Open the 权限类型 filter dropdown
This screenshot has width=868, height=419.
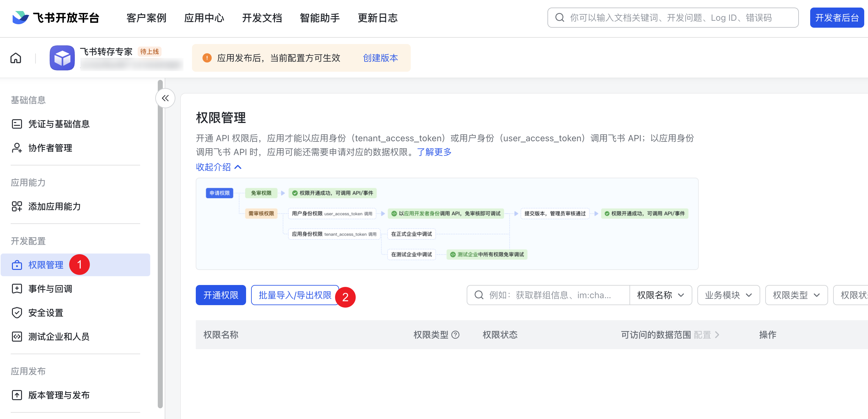[x=796, y=295]
